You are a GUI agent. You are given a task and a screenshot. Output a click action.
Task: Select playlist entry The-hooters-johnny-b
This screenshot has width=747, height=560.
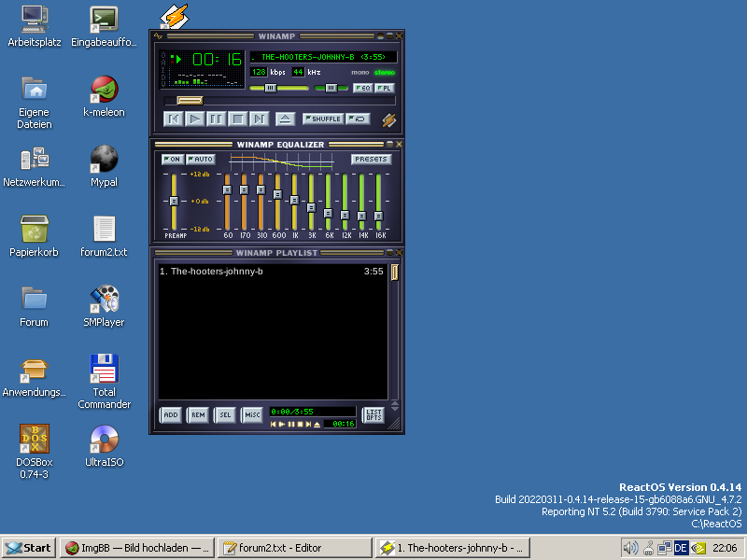coord(272,272)
